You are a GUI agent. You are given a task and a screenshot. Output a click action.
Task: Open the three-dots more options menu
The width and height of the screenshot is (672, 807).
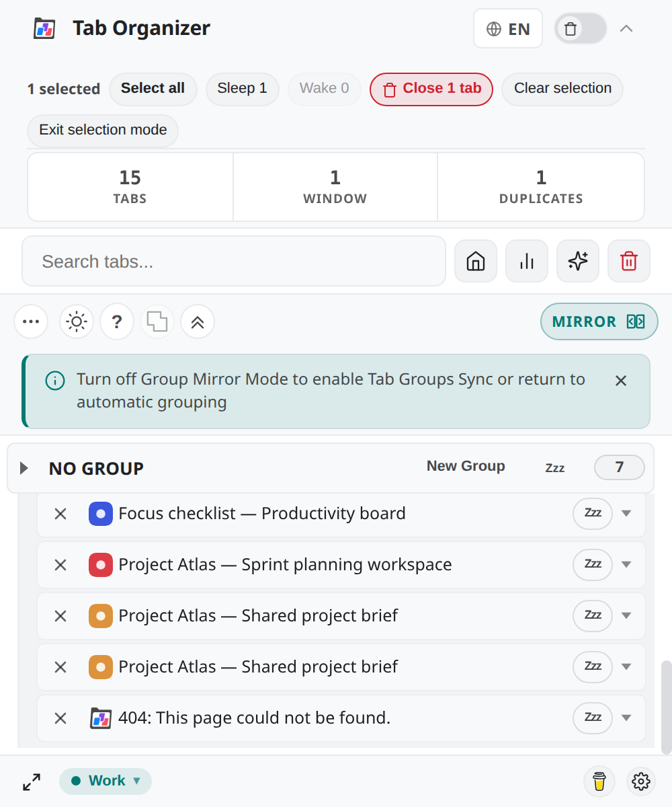[x=31, y=321]
